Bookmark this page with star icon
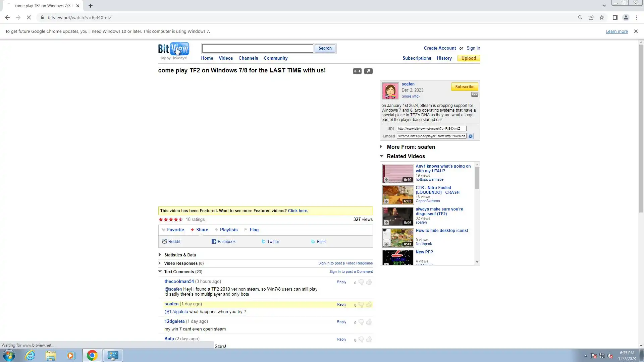This screenshot has width=644, height=362. 602,17
